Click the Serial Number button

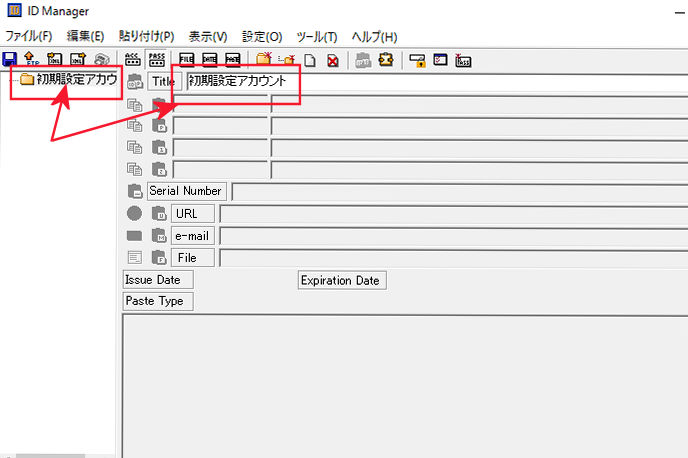coord(186,191)
